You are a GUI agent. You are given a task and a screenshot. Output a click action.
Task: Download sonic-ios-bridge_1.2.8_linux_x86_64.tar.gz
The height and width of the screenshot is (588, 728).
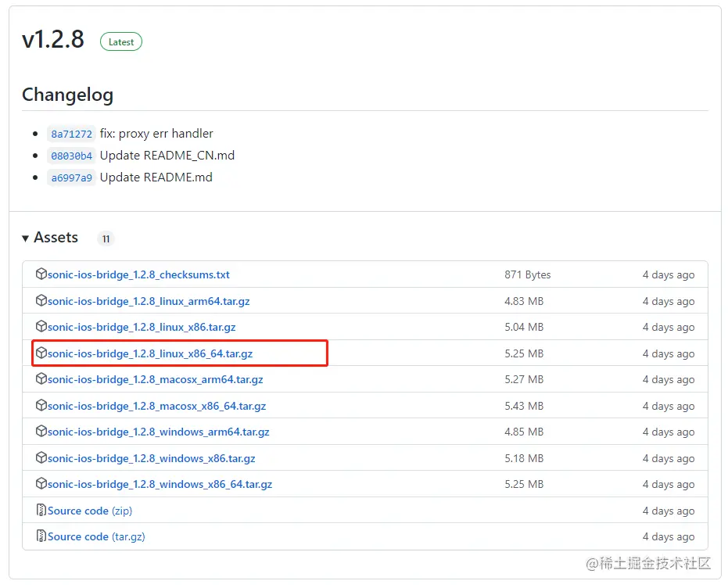(x=150, y=353)
